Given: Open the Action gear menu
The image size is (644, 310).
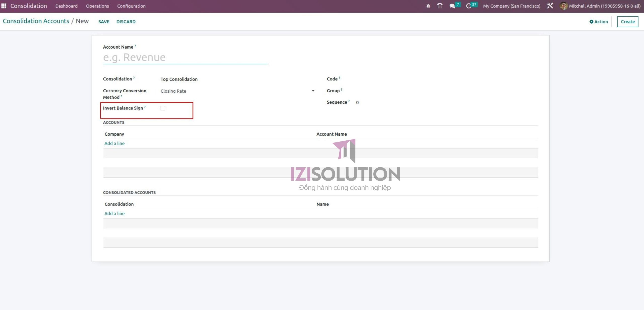Looking at the screenshot, I should point(598,22).
